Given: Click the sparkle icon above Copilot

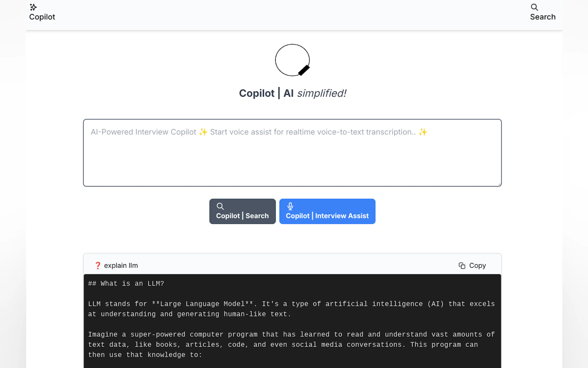Looking at the screenshot, I should pos(33,7).
